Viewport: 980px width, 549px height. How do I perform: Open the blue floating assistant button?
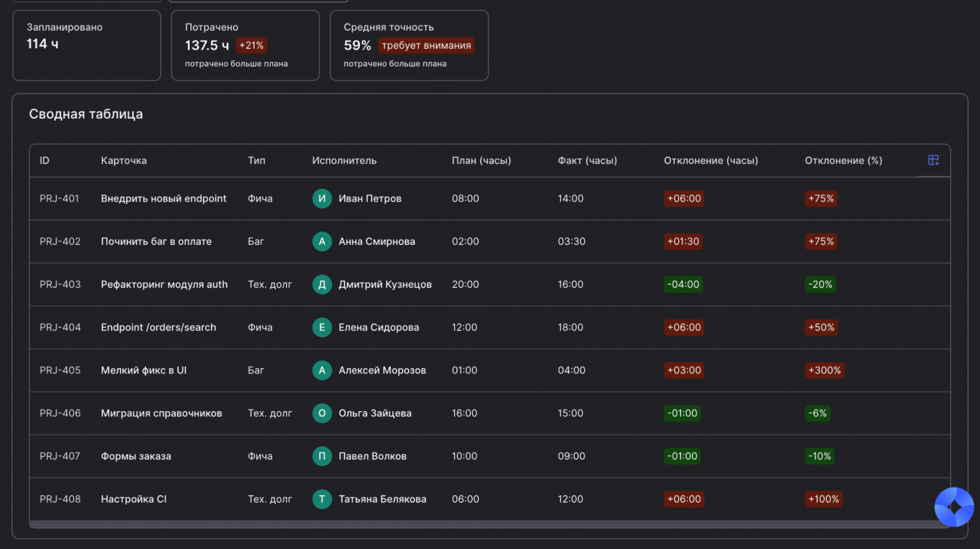click(x=954, y=507)
